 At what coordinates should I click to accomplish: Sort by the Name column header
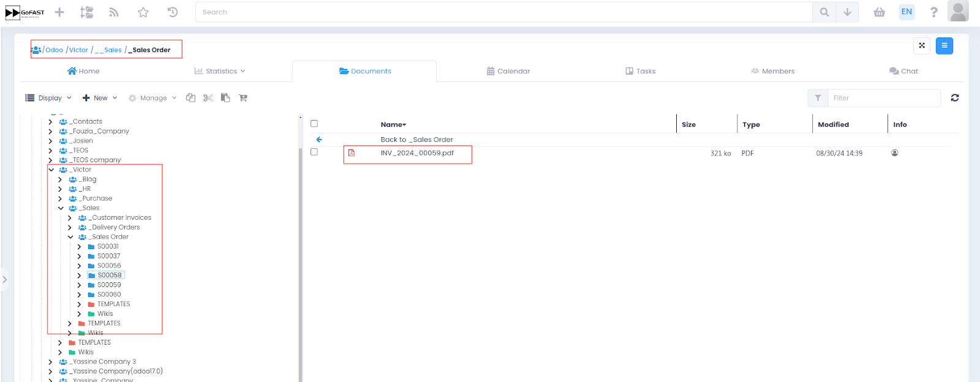coord(393,124)
